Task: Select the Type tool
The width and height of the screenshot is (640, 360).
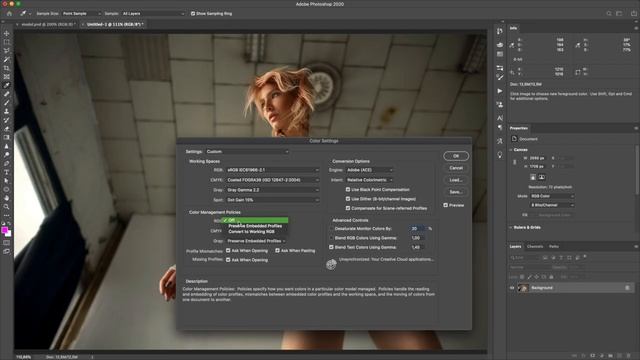Action: click(7, 172)
